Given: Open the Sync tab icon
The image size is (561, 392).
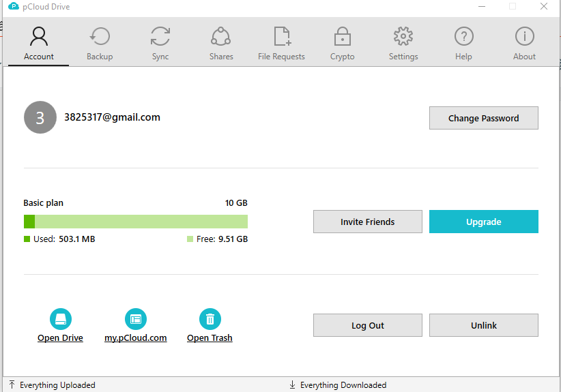Looking at the screenshot, I should pos(160,36).
